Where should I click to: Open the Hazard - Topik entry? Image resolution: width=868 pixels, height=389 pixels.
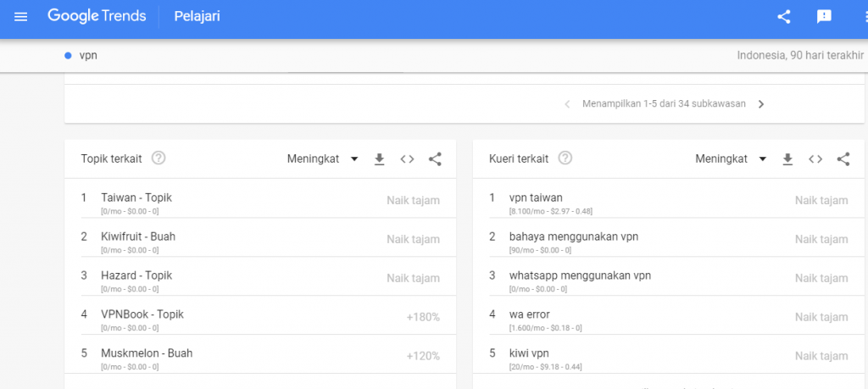136,275
